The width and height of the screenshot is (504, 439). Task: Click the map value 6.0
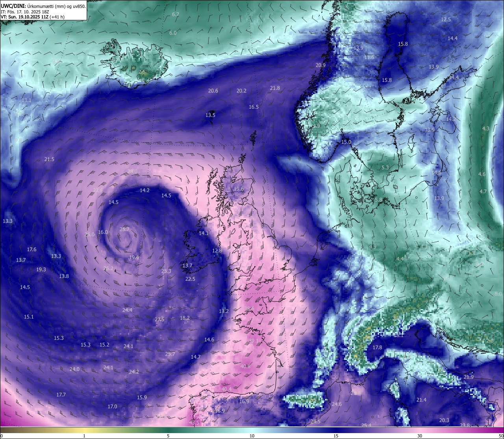click(x=173, y=33)
